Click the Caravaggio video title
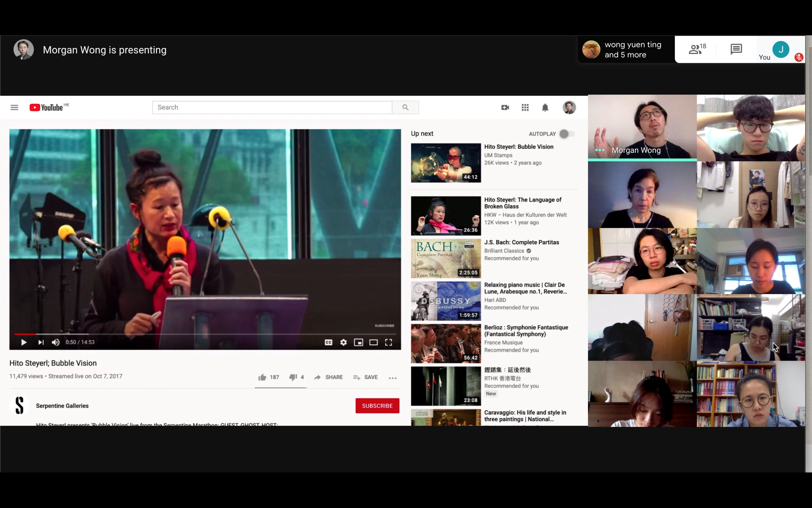This screenshot has height=508, width=812. click(x=525, y=416)
